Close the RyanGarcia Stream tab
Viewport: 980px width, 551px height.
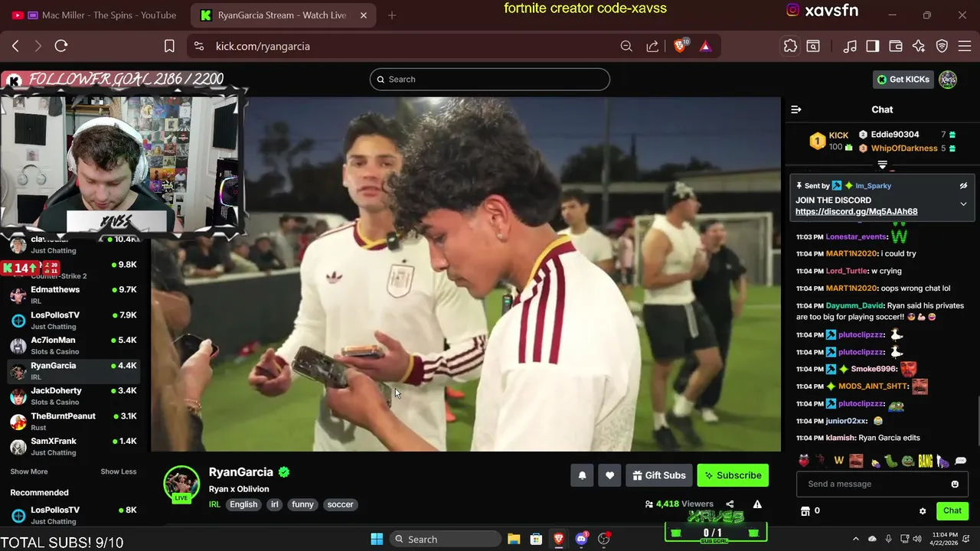click(x=364, y=15)
